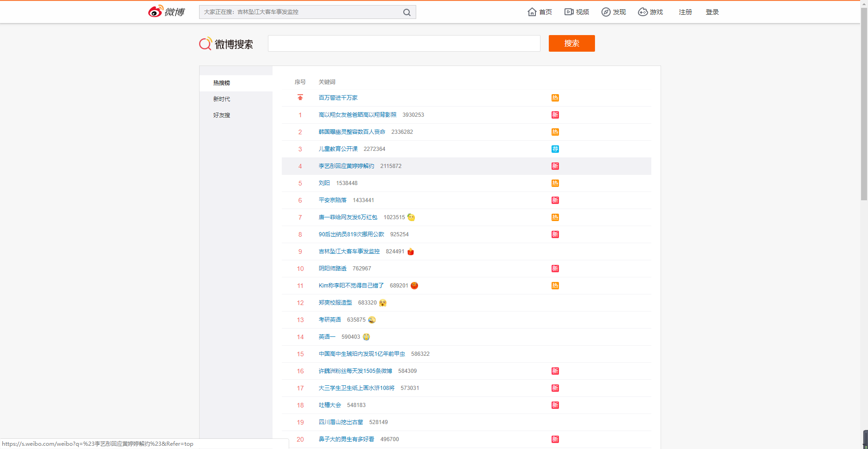Open the 刘阳 hot search link
Screen dimensions: 868x449
(x=324, y=183)
